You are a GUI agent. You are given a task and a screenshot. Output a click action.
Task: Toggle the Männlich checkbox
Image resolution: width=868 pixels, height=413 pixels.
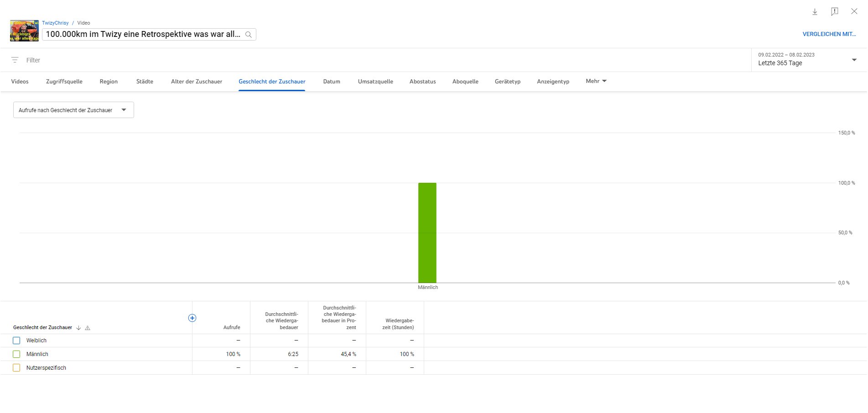click(16, 354)
